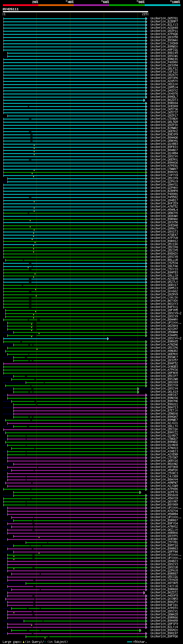Screen dimensions: 183x644
Task: Select the UniRef100_B6ZDT2 label
Action: pyautogui.click(x=164, y=592)
